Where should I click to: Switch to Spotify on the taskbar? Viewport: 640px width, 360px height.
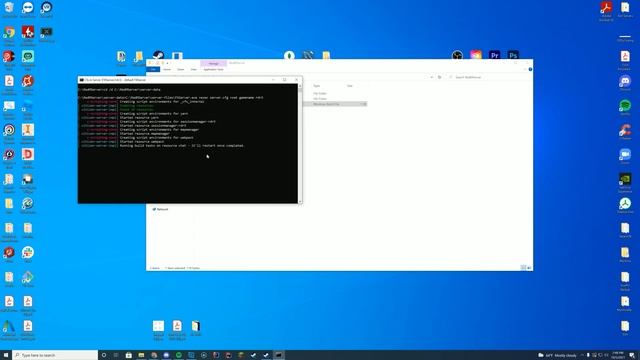(x=178, y=355)
